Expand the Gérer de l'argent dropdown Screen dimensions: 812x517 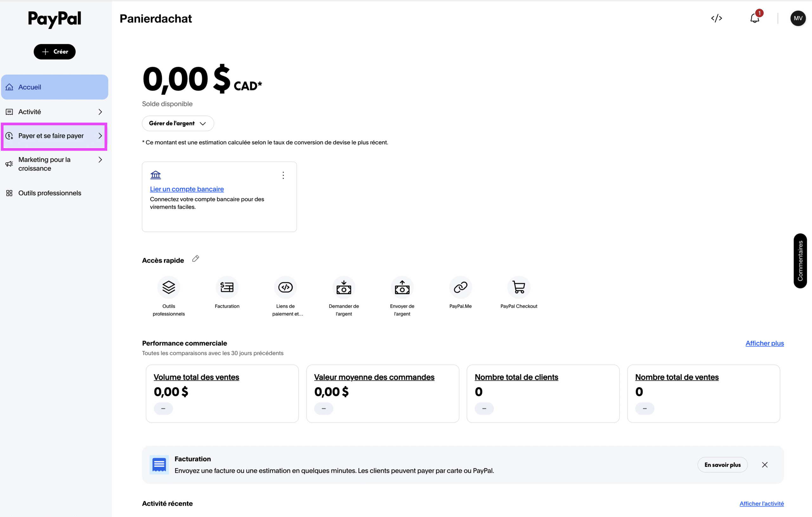click(x=178, y=123)
